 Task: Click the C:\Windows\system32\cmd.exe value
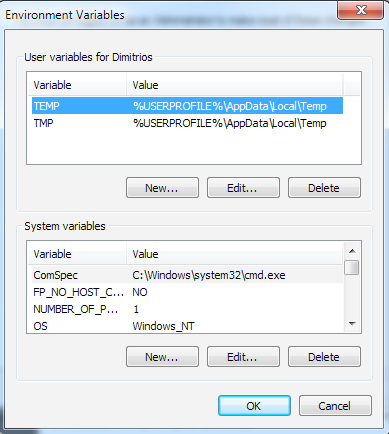pyautogui.click(x=209, y=275)
